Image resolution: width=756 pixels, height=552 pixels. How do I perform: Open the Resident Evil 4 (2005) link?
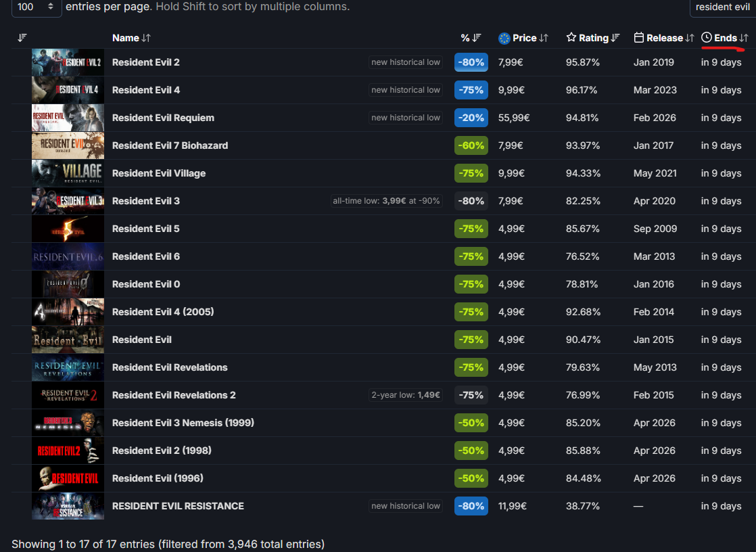(x=163, y=312)
